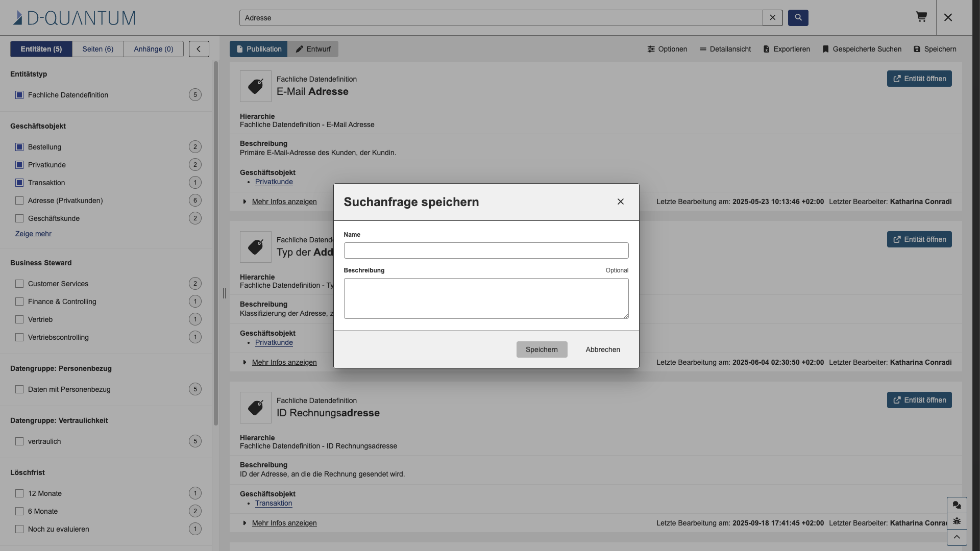Click the blue search magnifier button
Image resolution: width=980 pixels, height=551 pixels.
(x=798, y=18)
